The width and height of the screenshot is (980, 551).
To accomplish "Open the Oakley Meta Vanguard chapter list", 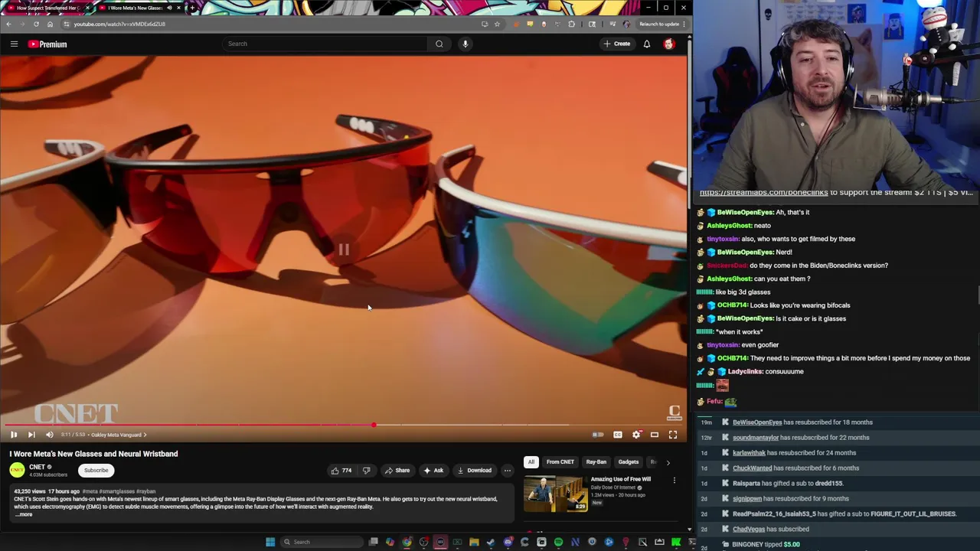I will [x=119, y=435].
